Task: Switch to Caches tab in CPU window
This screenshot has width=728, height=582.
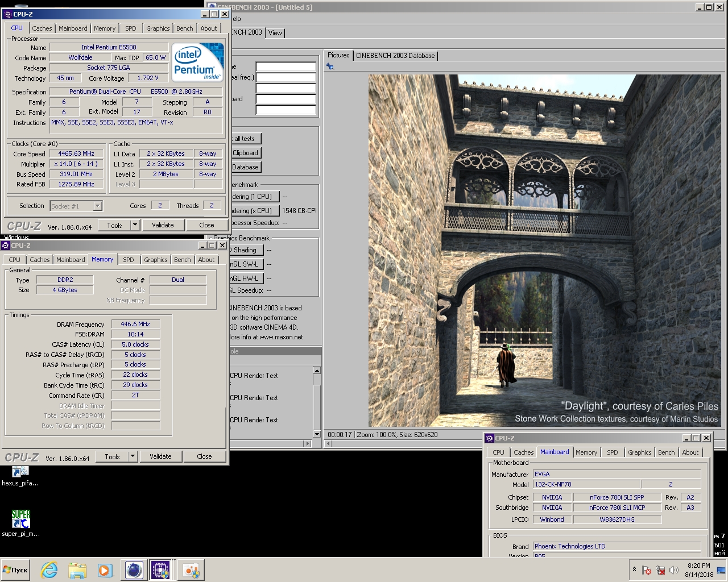Action: 42,28
